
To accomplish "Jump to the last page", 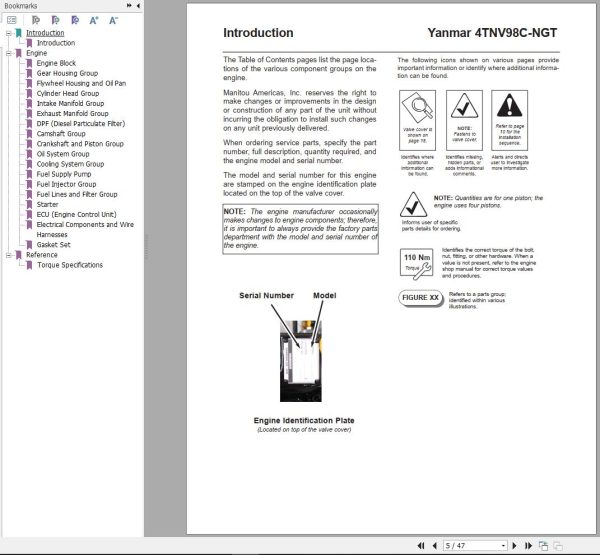I will tap(528, 545).
